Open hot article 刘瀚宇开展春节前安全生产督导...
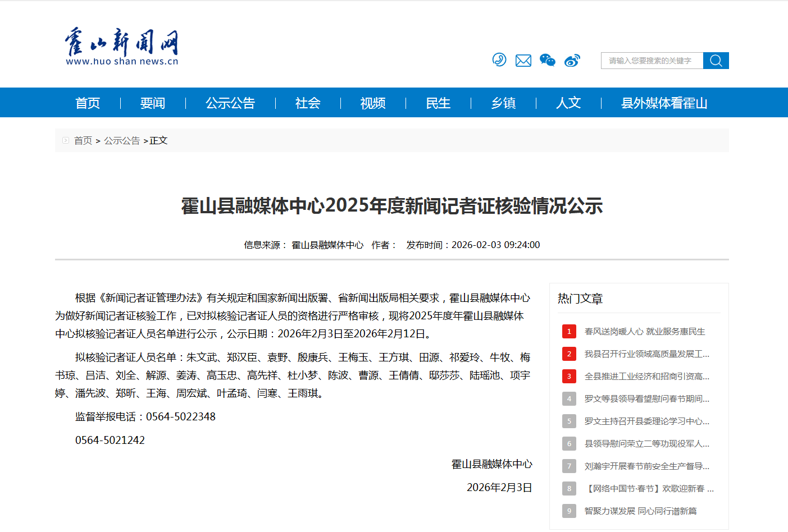This screenshot has width=788, height=532. 647,466
